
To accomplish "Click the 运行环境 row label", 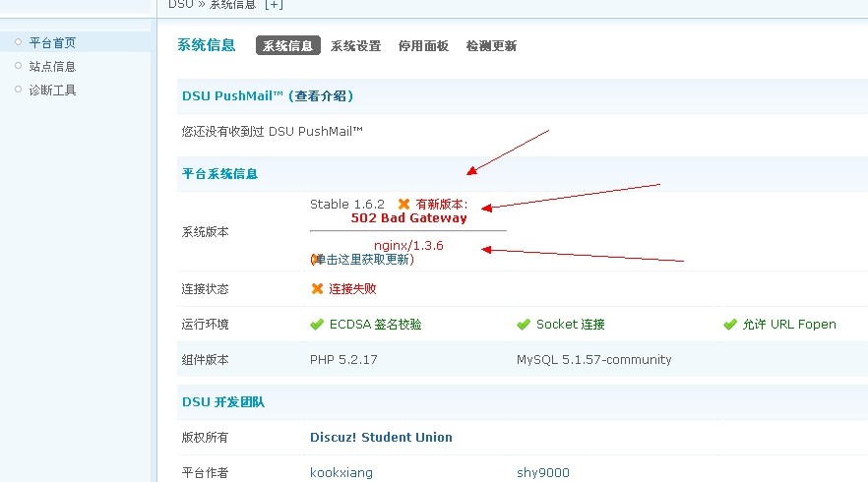I will 205,325.
